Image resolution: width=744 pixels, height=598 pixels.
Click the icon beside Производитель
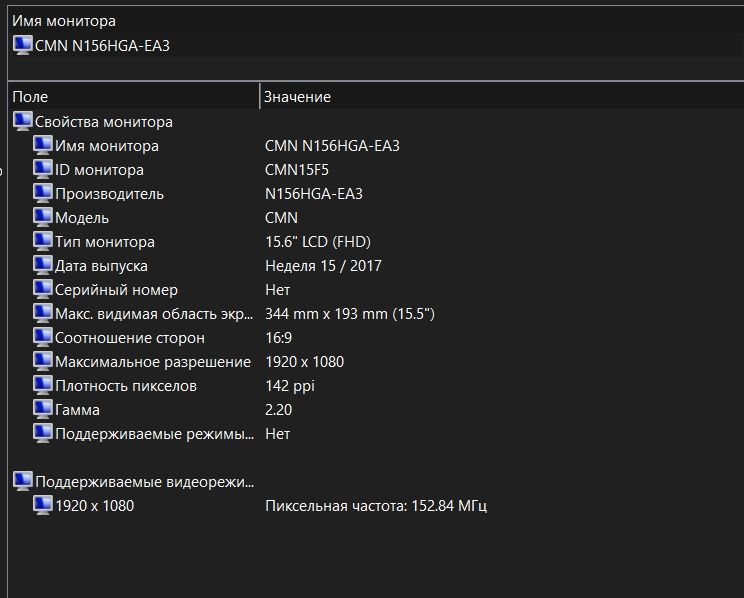coord(42,193)
